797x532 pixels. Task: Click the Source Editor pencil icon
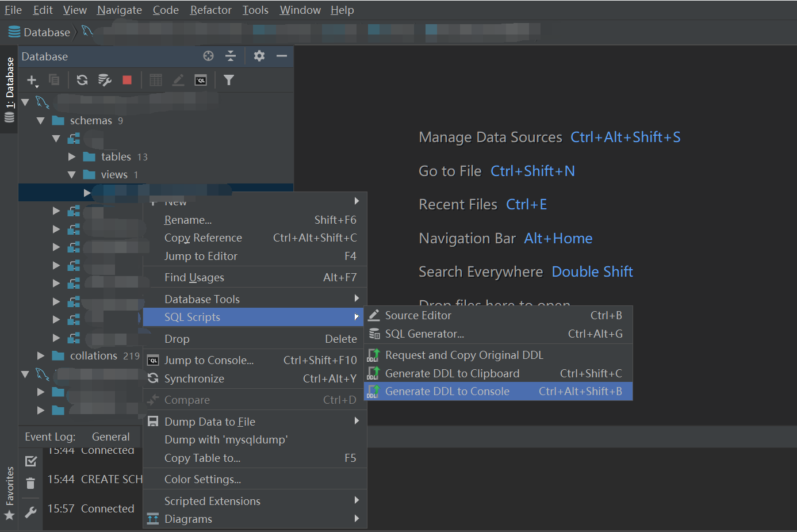[x=374, y=315]
